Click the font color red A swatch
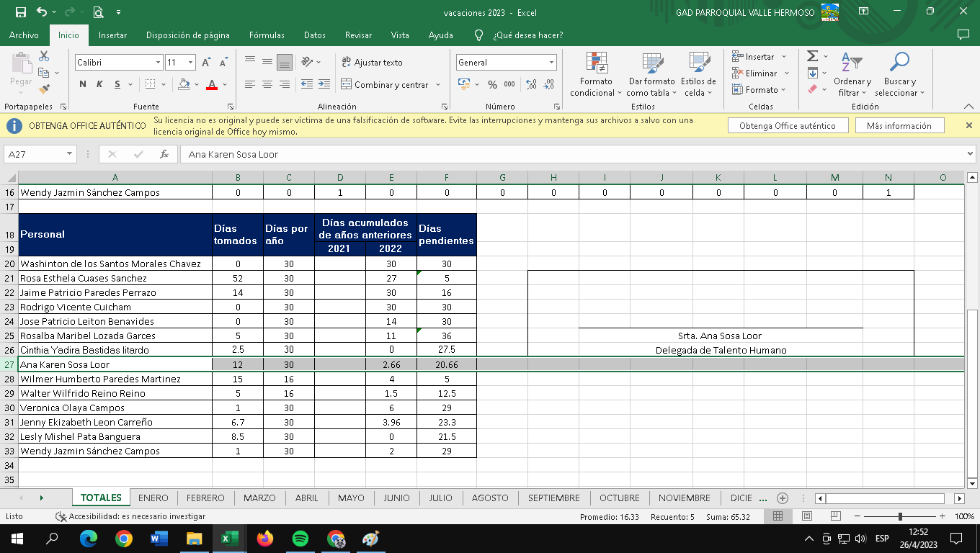This screenshot has width=980, height=553. 211,84
